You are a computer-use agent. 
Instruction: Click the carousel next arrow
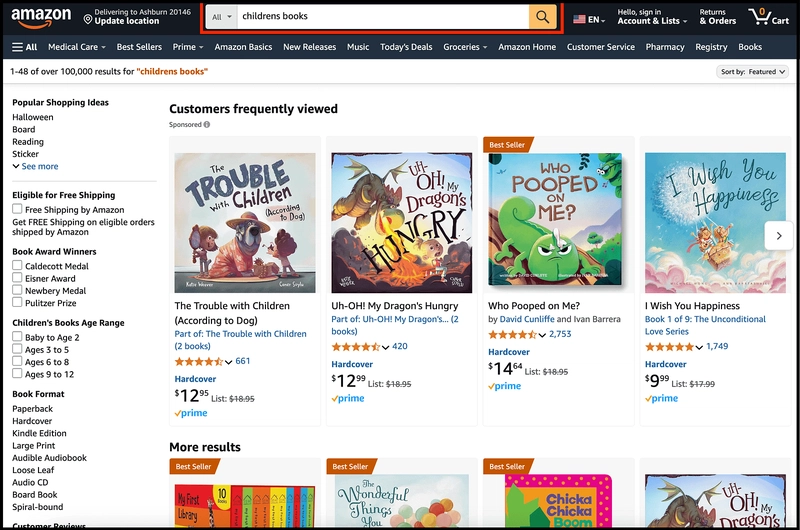coord(778,235)
